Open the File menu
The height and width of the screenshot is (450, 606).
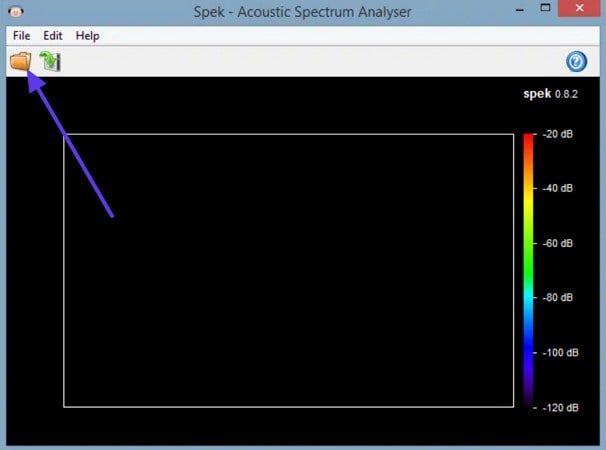(x=21, y=36)
